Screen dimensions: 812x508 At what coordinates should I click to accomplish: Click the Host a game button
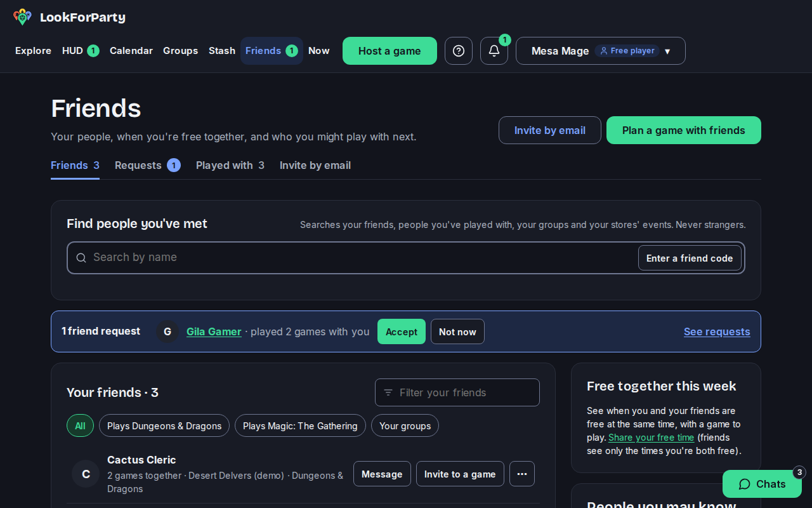coord(390,51)
